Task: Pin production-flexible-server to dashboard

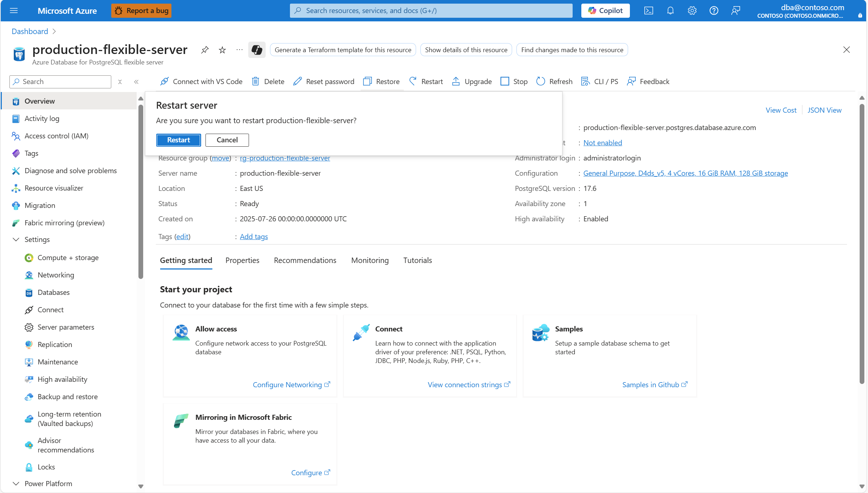Action: click(x=205, y=50)
